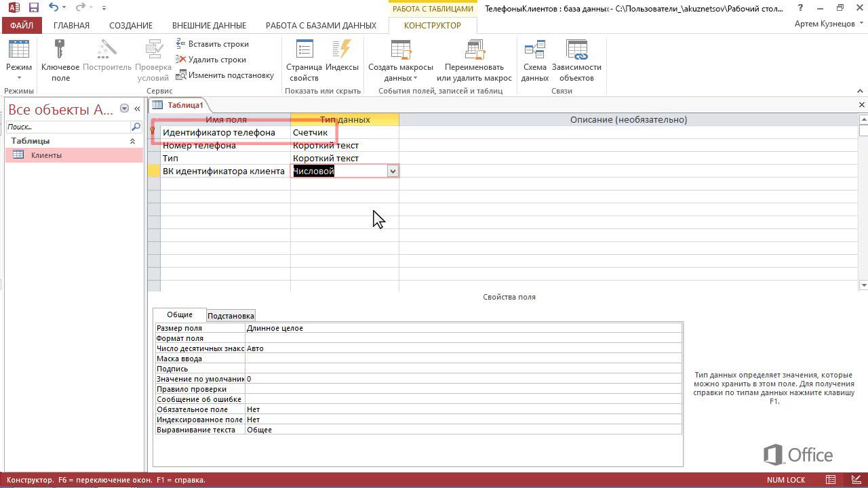868x488 pixels.
Task: Open Customize Quick Access Toolbar menu
Action: pyautogui.click(x=104, y=7)
